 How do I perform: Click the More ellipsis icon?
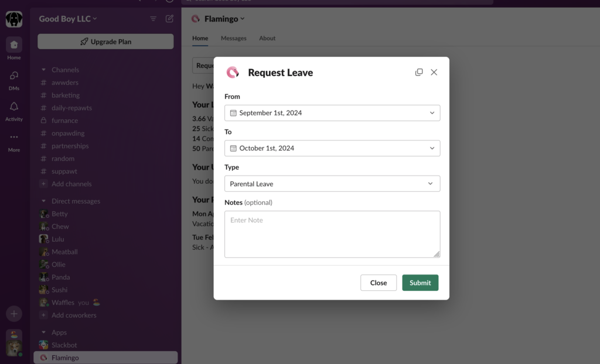click(x=14, y=138)
